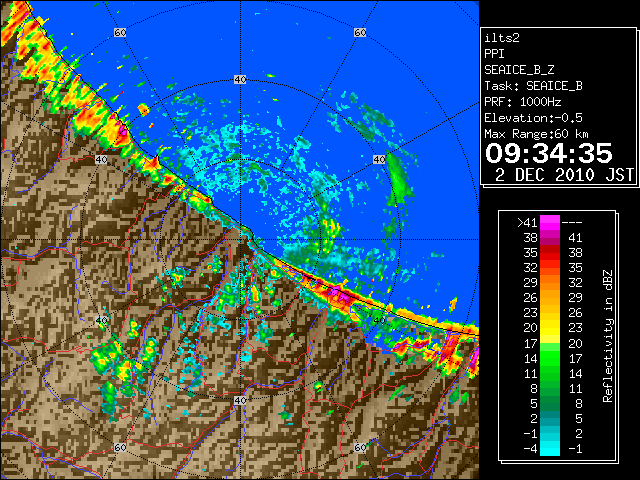
Task: Click the vertical Reflectivity in dBZ label
Action: [608, 336]
